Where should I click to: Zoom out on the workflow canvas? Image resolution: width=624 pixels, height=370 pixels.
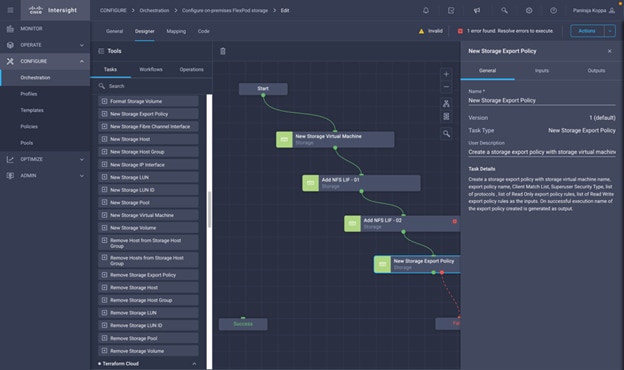pyautogui.click(x=446, y=87)
